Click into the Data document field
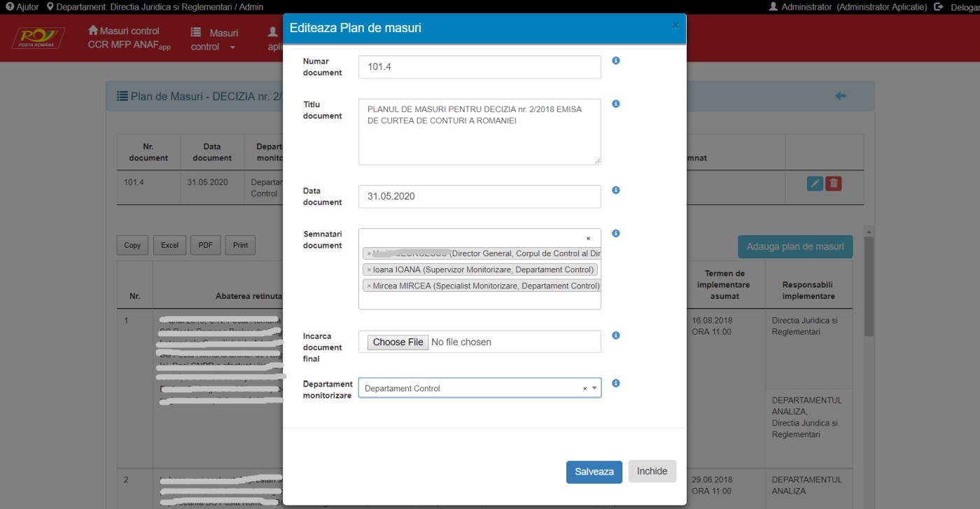This screenshot has height=509, width=980. [479, 197]
